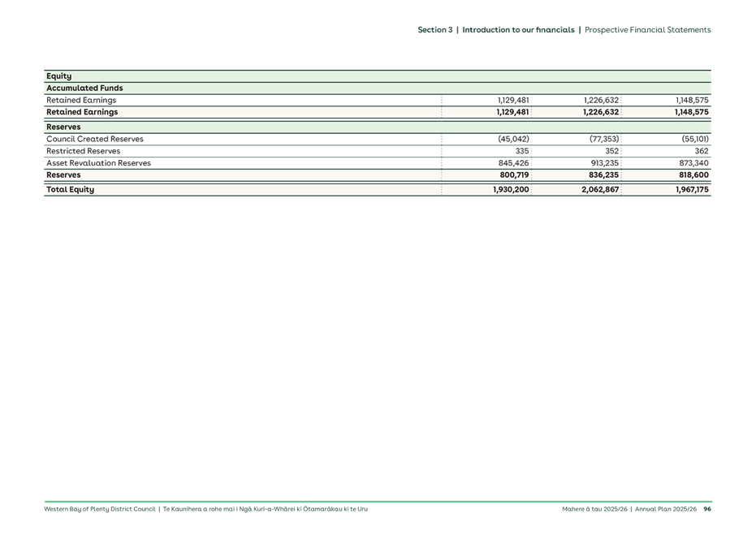Click the 1,226,632 Retained Earnings figure
The height and width of the screenshot is (539, 756).
600,112
